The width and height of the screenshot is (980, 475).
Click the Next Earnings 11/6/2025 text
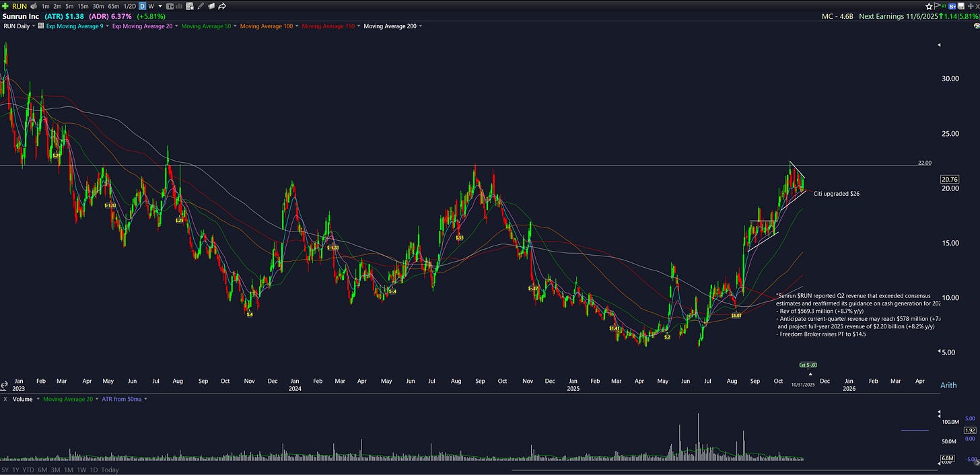click(897, 16)
